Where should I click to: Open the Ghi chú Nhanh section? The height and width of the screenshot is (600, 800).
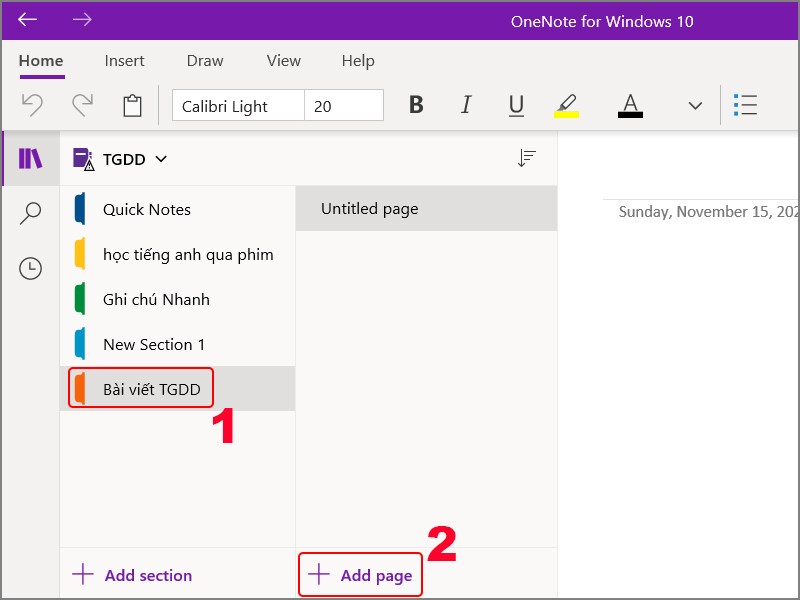(x=178, y=299)
